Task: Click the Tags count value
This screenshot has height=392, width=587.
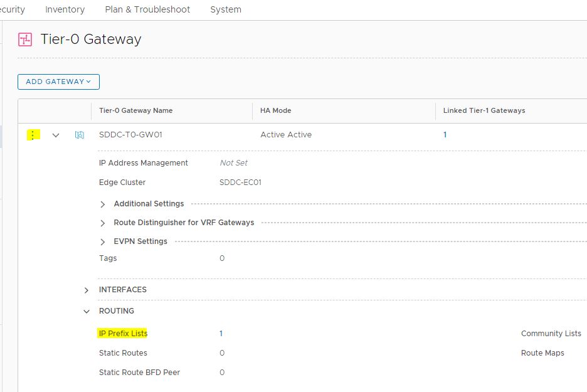Action: point(222,258)
